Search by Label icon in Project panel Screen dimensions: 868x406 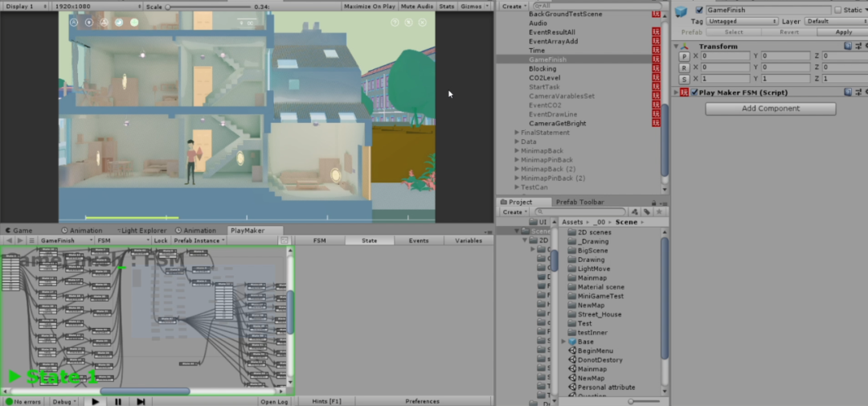(x=646, y=211)
